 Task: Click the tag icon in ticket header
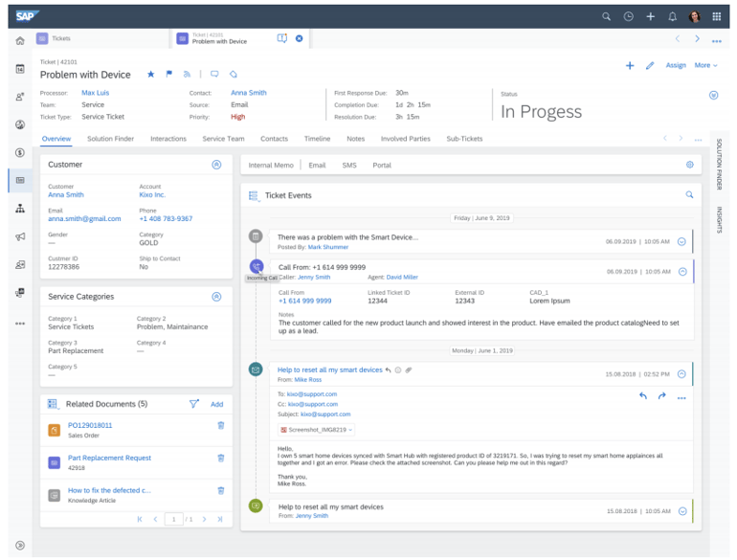point(234,75)
